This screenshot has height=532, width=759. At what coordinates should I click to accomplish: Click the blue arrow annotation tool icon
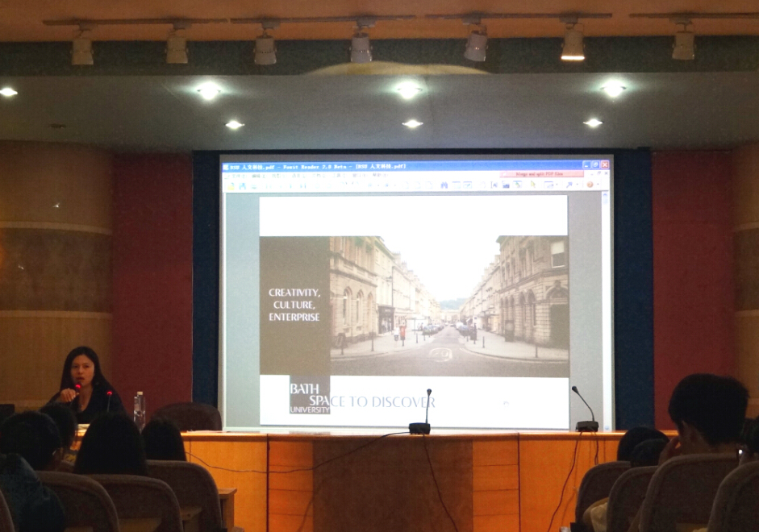point(570,185)
